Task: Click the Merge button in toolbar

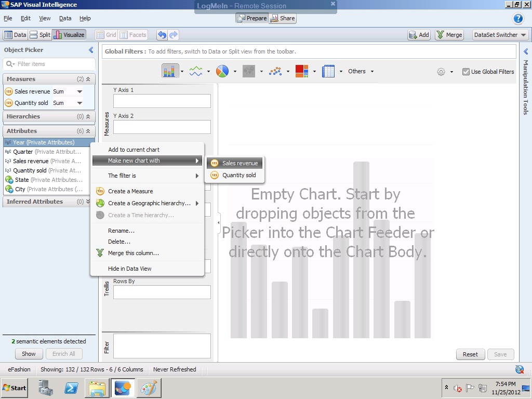Action: (x=449, y=35)
